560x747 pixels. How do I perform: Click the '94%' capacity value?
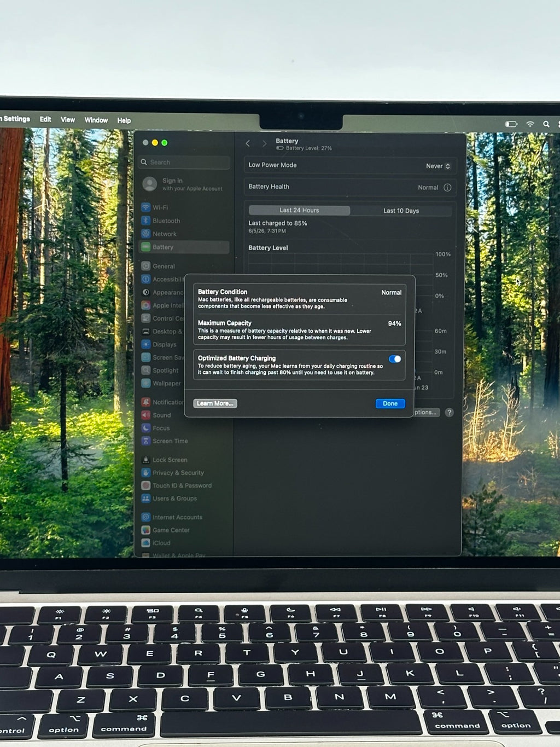pyautogui.click(x=395, y=323)
